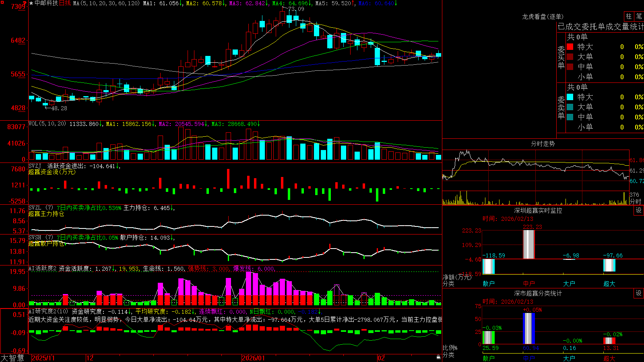The height and width of the screenshot is (362, 644).
Task: Select the 超大 category in 深市超赢分类统计
Action: tap(609, 358)
